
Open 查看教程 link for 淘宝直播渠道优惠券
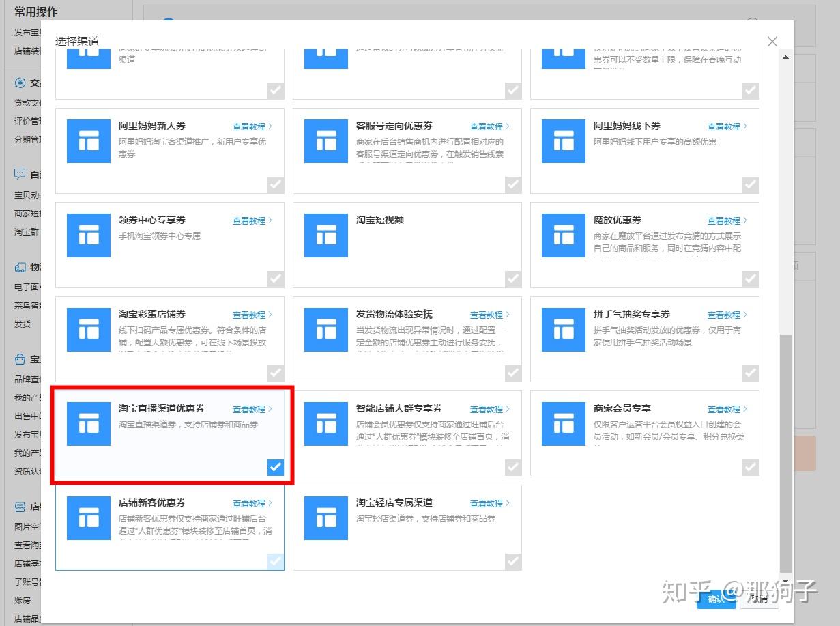[x=248, y=409]
